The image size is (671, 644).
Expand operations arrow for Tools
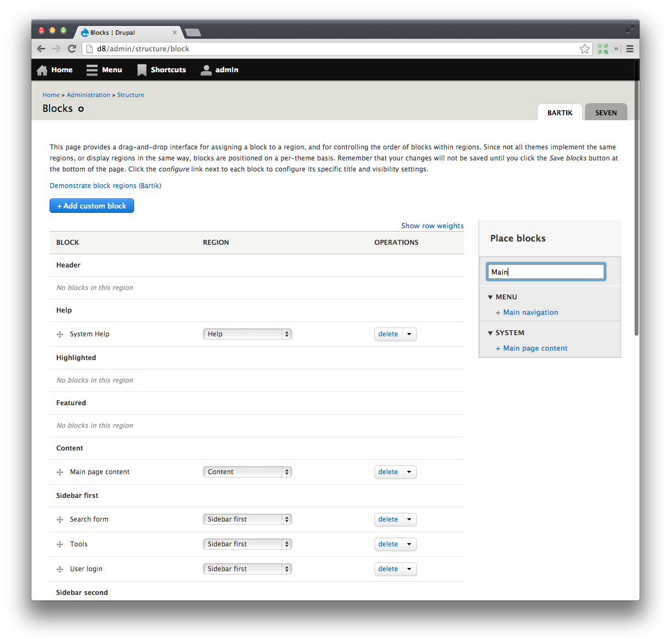[409, 544]
